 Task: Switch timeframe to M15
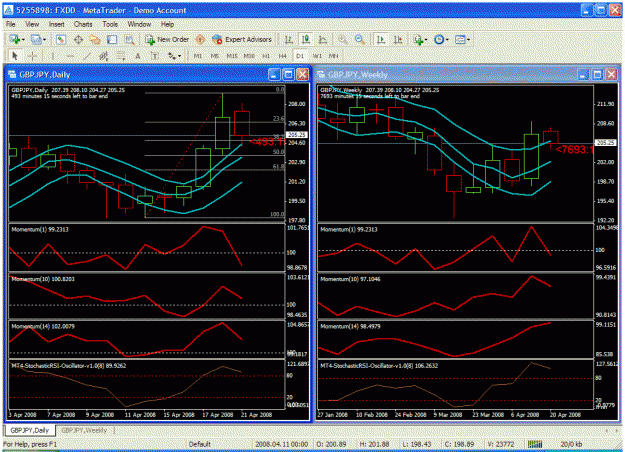point(232,56)
